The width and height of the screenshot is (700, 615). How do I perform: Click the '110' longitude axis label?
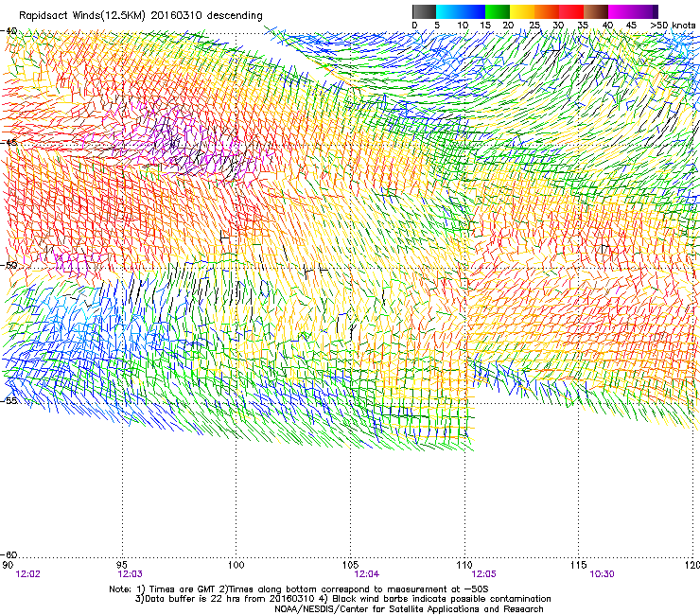[x=464, y=565]
